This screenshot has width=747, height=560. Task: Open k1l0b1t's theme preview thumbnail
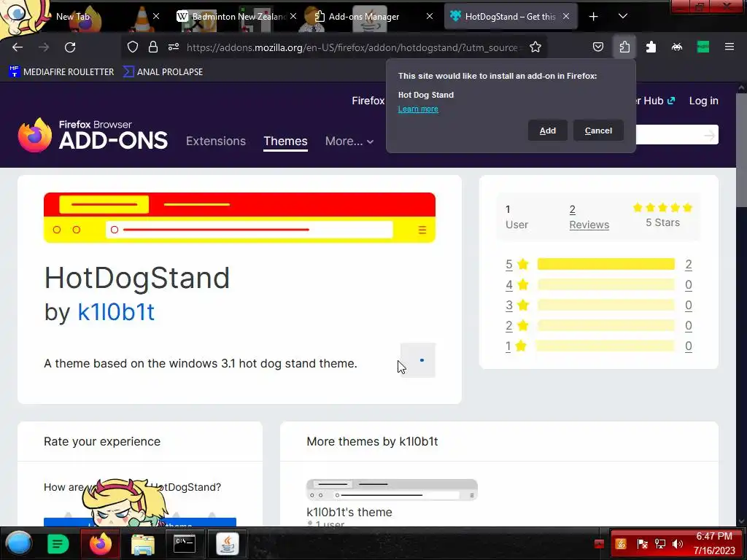tap(392, 490)
